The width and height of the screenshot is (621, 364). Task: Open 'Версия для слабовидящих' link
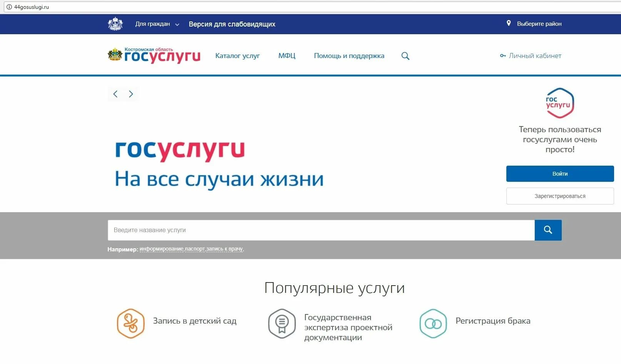[x=232, y=24]
